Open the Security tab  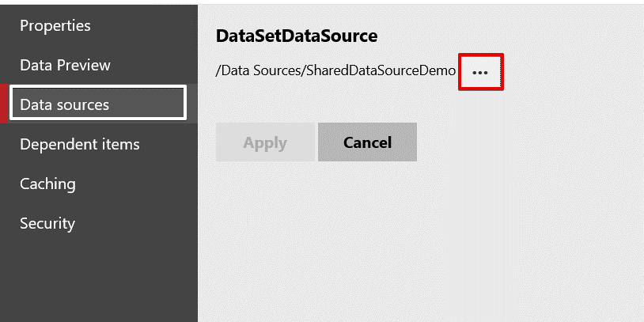(x=47, y=223)
